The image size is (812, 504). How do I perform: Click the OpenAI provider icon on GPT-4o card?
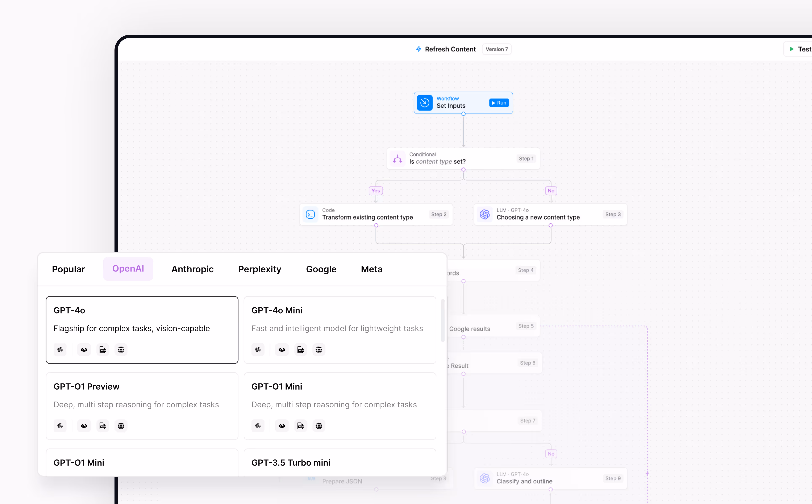[60, 350]
